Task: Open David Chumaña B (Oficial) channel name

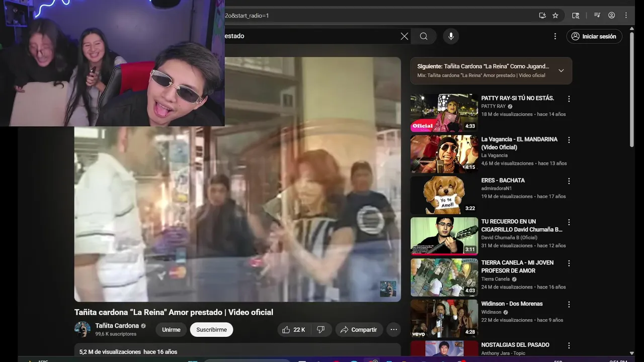Action: [x=509, y=238]
